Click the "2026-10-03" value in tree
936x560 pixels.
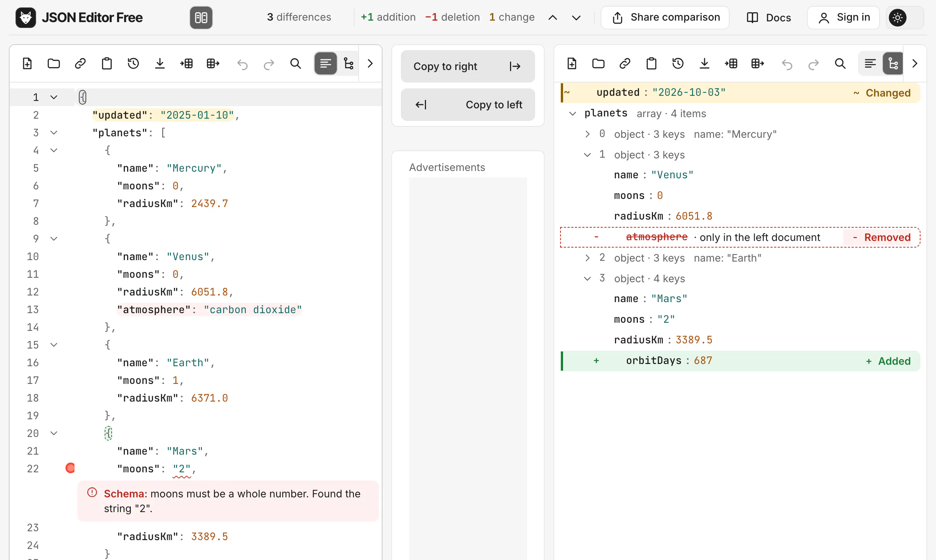(689, 92)
